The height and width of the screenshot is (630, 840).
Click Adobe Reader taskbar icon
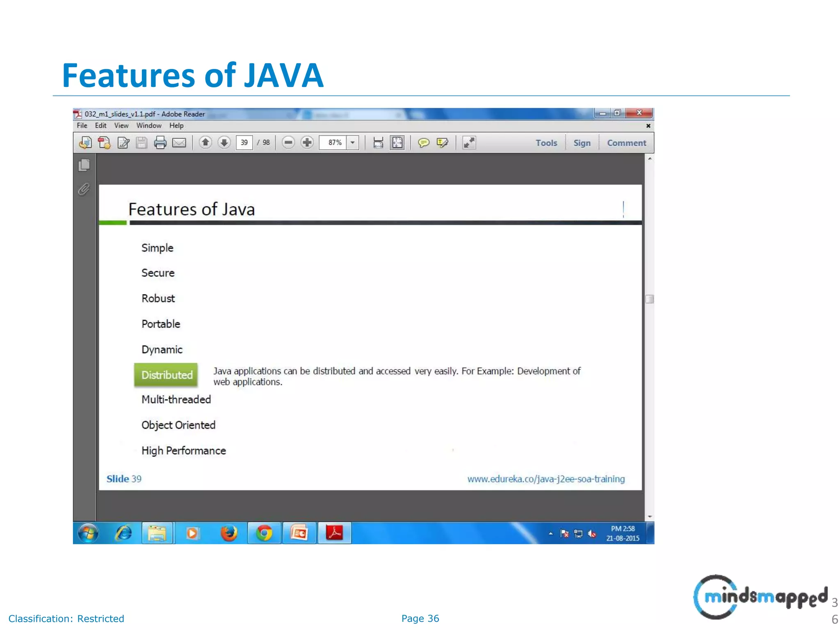pyautogui.click(x=335, y=533)
